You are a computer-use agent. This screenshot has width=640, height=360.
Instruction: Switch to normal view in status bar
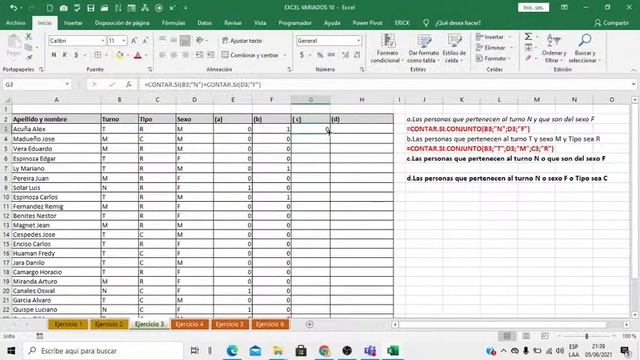507,336
